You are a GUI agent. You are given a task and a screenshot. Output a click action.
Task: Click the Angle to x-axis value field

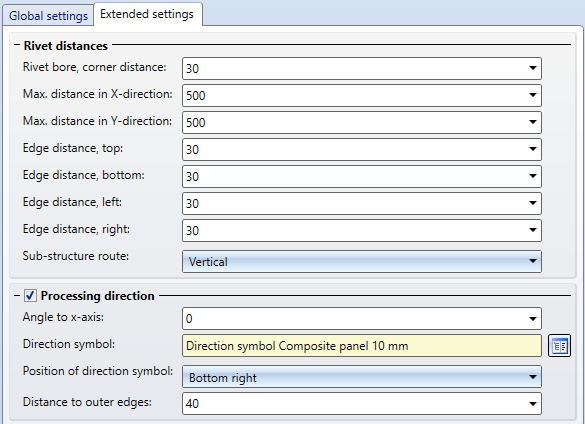pyautogui.click(x=362, y=318)
